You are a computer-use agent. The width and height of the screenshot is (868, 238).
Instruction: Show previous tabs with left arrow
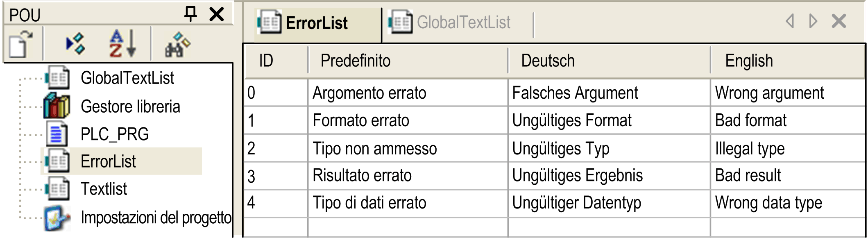pos(790,21)
